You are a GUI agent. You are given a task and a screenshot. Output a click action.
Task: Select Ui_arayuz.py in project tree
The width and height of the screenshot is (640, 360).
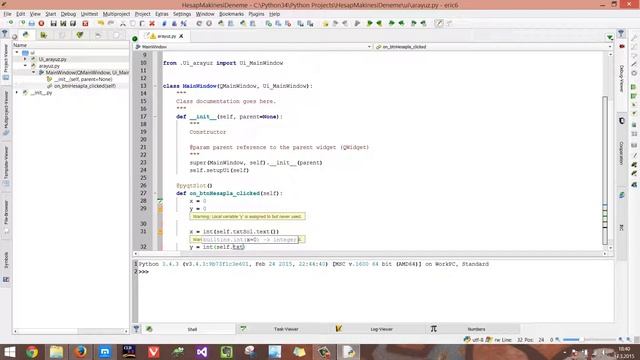click(52, 59)
